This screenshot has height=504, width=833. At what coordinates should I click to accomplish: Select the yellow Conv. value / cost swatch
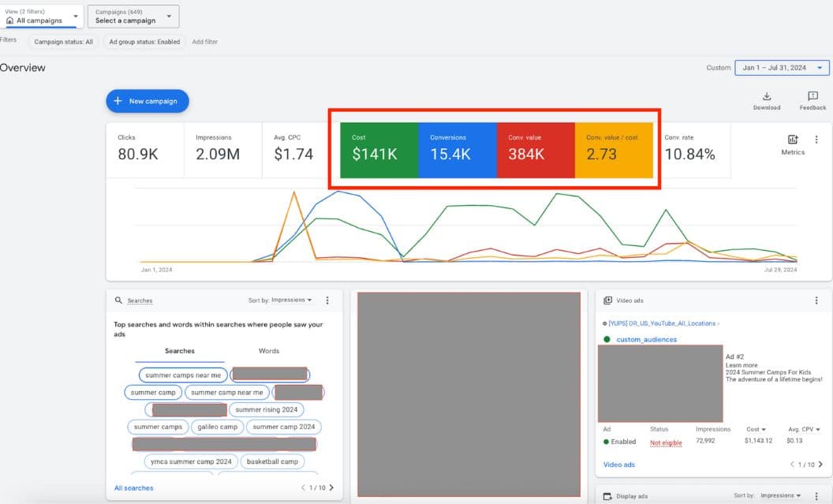tap(614, 150)
